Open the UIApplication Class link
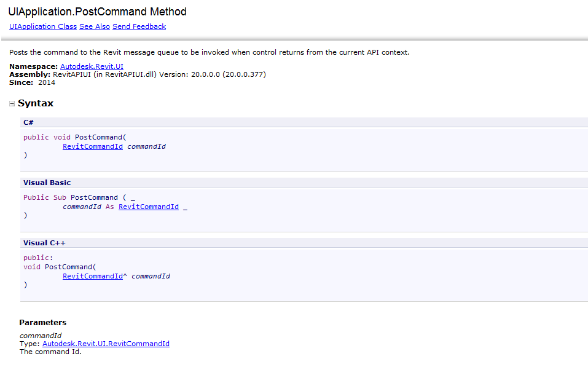Image resolution: width=588 pixels, height=367 pixels. click(42, 26)
